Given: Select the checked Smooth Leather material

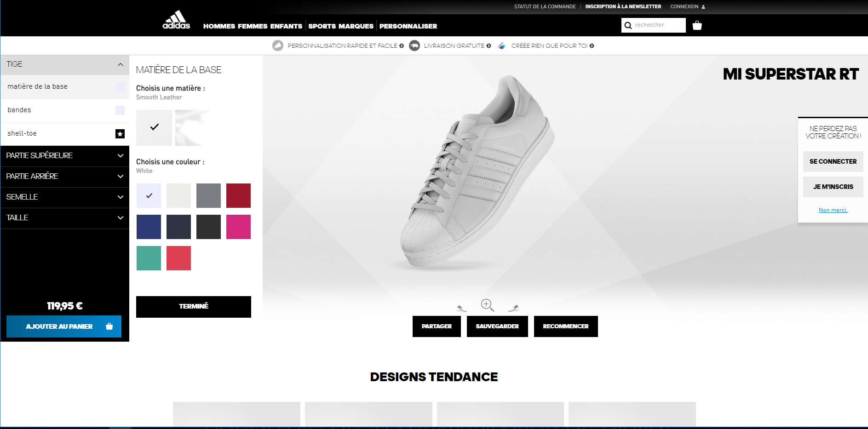Looking at the screenshot, I should coord(154,127).
